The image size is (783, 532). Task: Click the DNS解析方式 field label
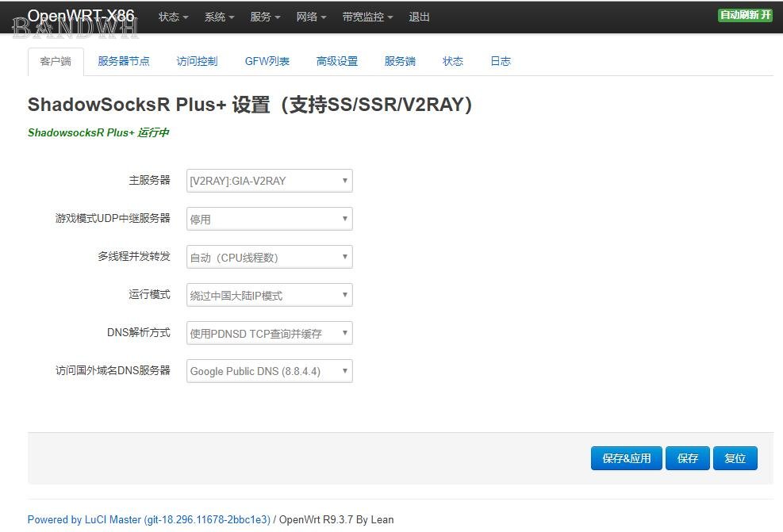point(139,332)
